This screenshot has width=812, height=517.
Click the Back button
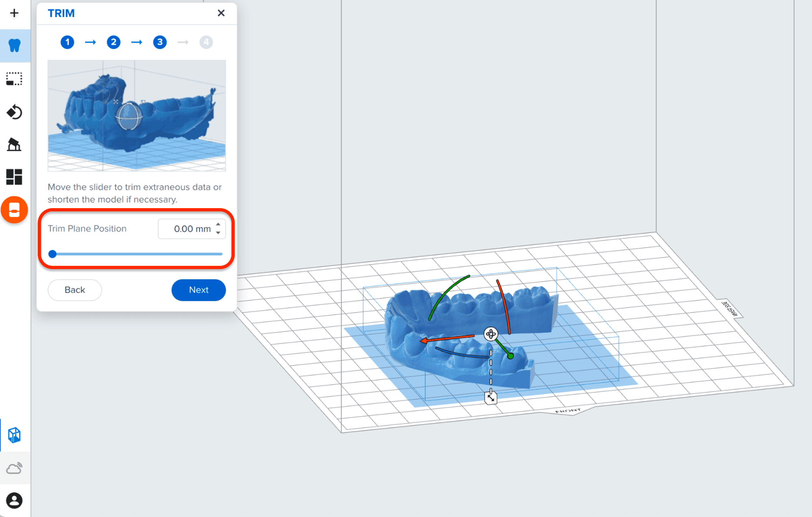[75, 290]
